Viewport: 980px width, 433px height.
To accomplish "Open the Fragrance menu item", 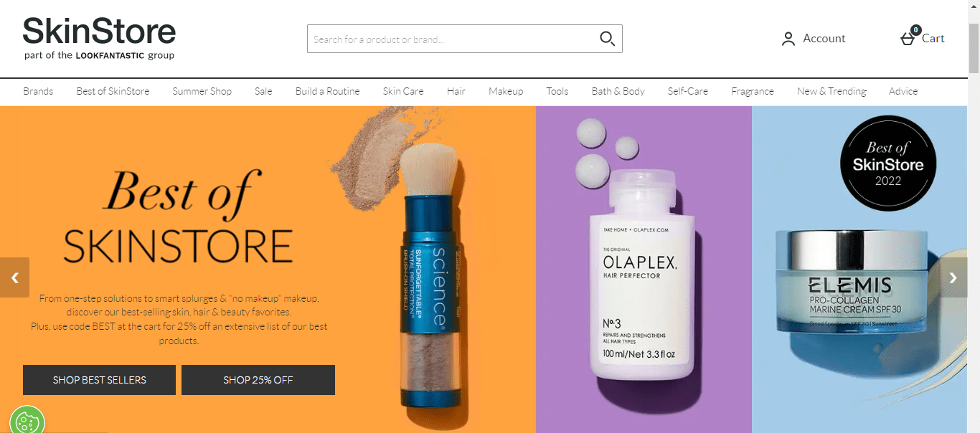I will pyautogui.click(x=753, y=91).
